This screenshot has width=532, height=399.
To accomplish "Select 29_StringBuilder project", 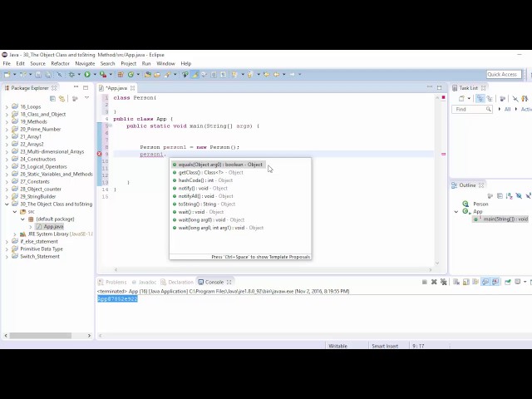I will [37, 196].
